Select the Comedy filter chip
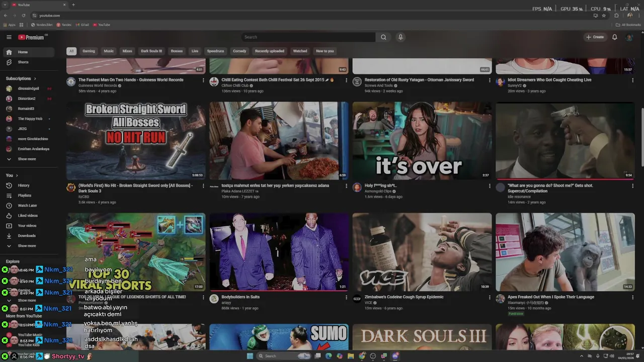 [239, 51]
